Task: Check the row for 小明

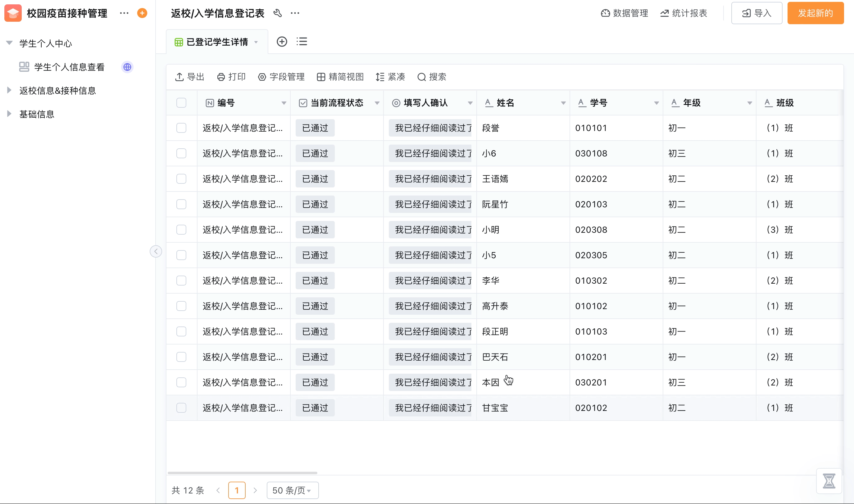Action: tap(181, 230)
